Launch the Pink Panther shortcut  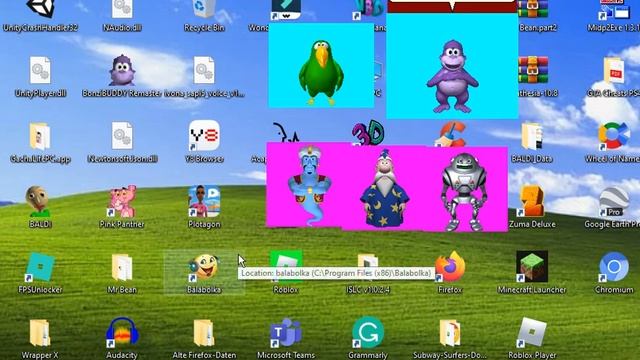coord(122,201)
